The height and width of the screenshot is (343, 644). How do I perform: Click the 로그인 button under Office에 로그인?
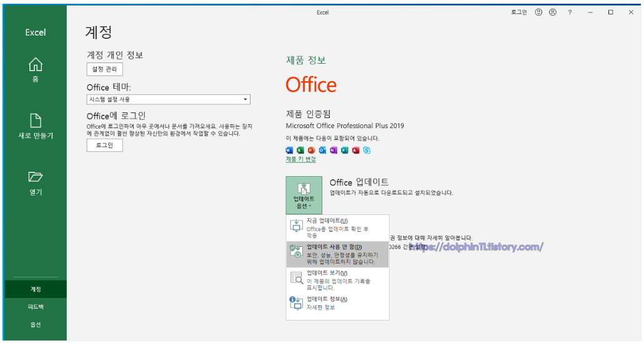tap(104, 145)
